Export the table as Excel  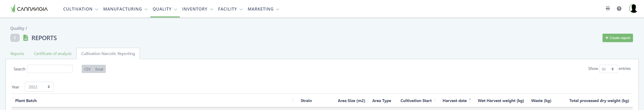pyautogui.click(x=99, y=69)
